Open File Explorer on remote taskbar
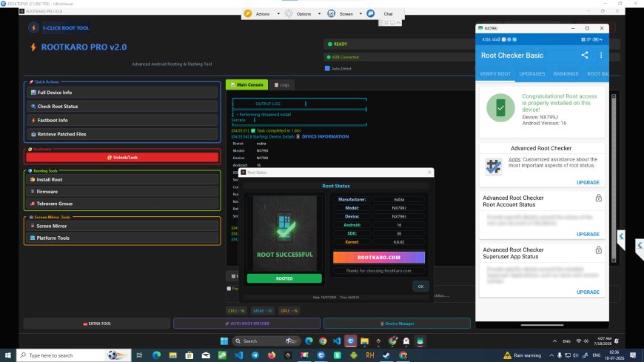 364,341
